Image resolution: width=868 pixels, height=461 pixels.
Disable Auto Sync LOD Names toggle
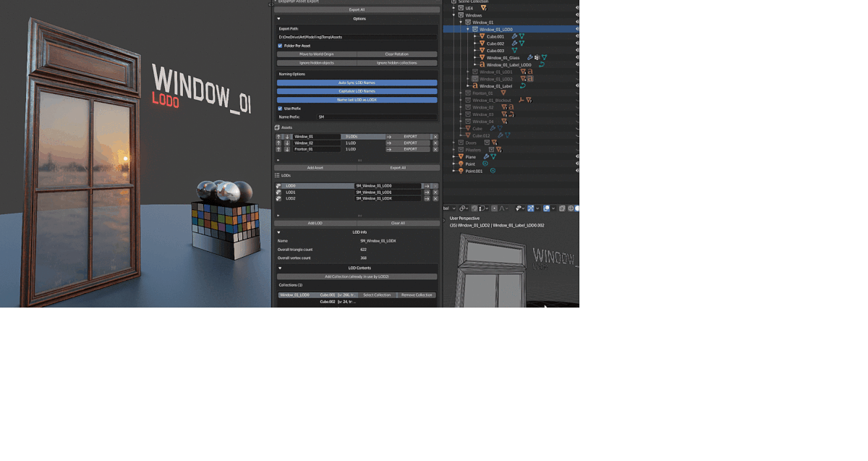click(x=357, y=83)
